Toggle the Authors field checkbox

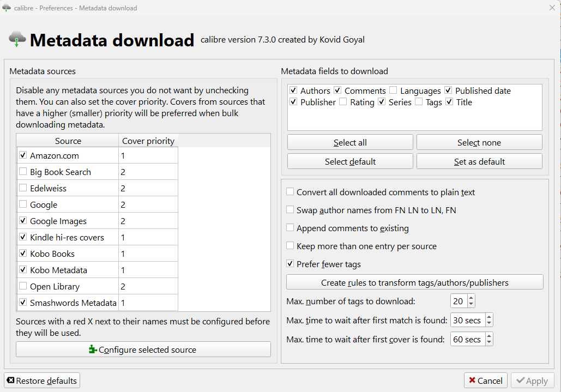click(293, 90)
